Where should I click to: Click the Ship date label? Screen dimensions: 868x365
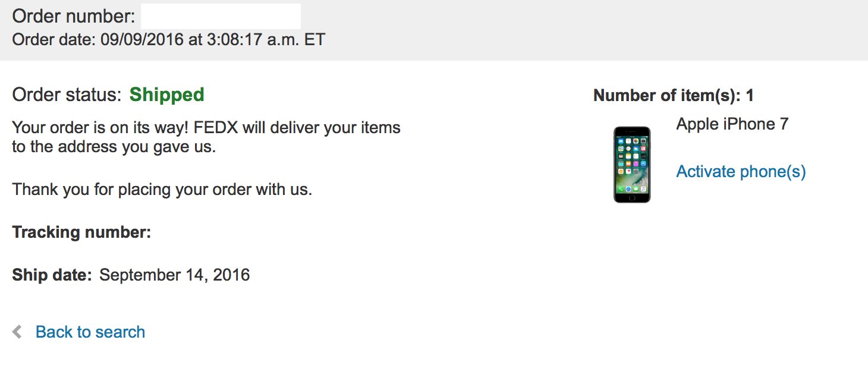coord(52,275)
